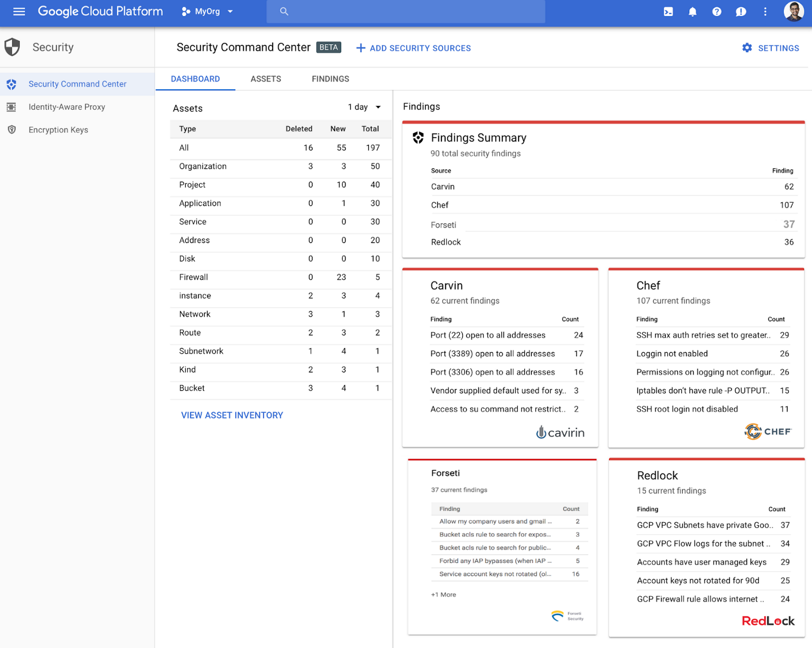Switch to the Findings tab
The height and width of the screenshot is (648, 812).
pyautogui.click(x=330, y=79)
